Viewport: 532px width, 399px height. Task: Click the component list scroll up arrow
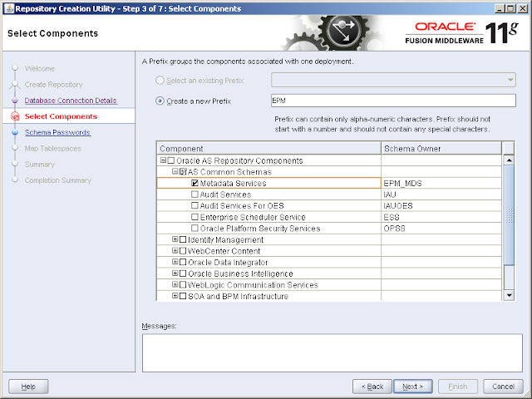click(x=509, y=160)
